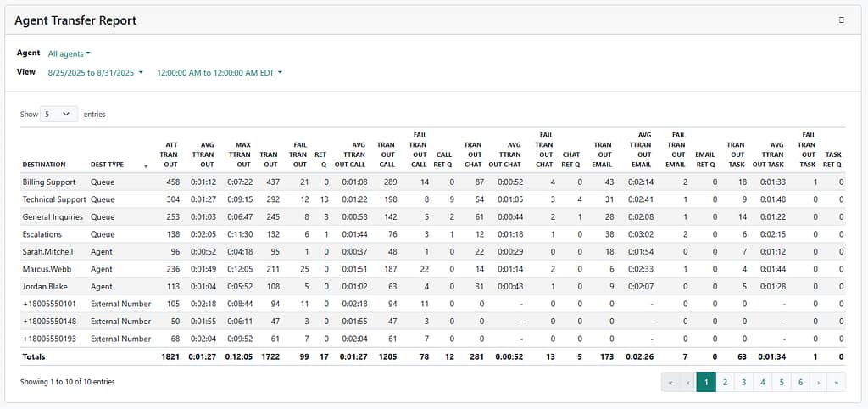Select page 2 in pagination

point(725,382)
